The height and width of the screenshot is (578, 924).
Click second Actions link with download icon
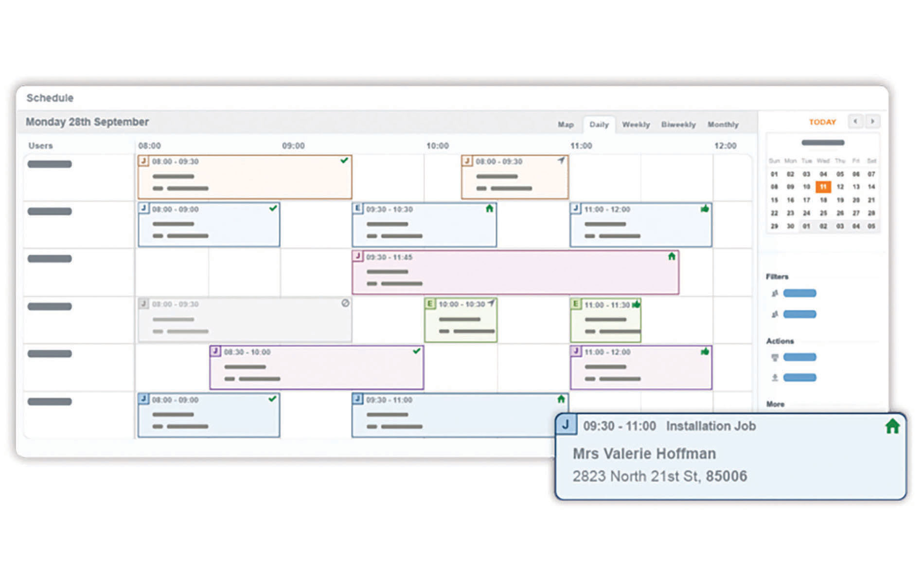click(x=800, y=378)
